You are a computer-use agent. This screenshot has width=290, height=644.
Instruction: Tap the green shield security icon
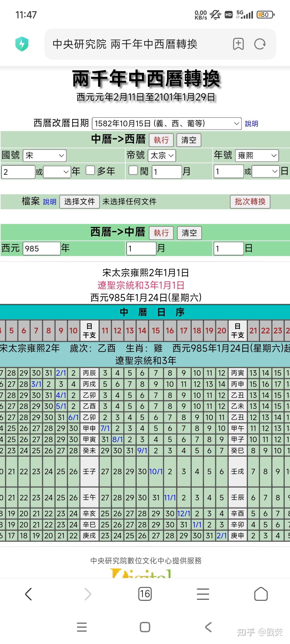[22, 44]
